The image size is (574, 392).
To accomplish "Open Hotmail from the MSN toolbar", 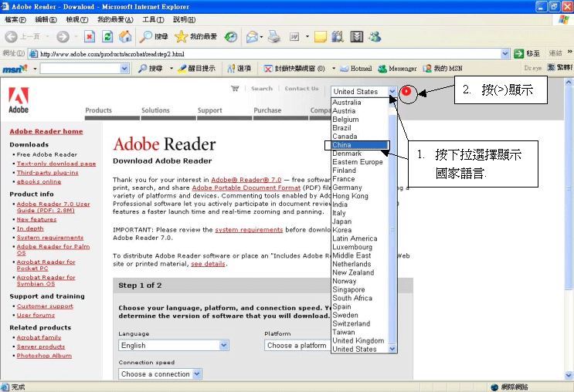I will [356, 69].
